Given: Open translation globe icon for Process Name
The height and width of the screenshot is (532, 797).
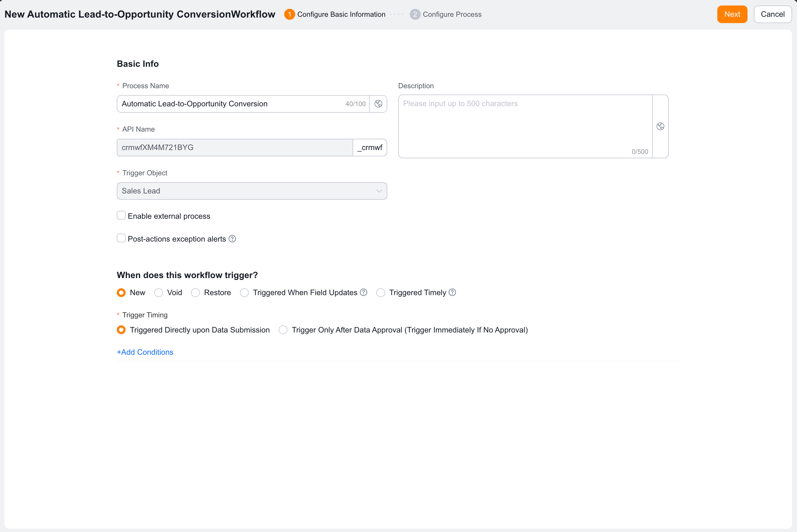Looking at the screenshot, I should point(378,104).
